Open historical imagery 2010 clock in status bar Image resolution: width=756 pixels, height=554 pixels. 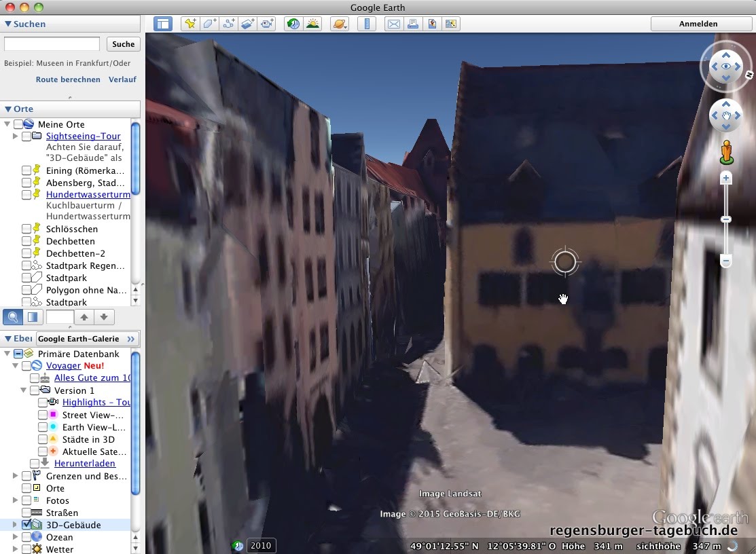pos(238,545)
